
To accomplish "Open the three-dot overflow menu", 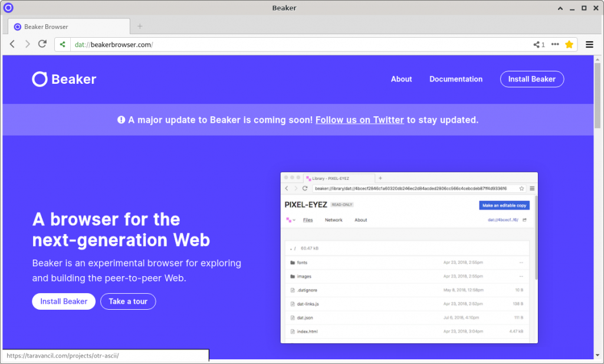I will [x=555, y=44].
